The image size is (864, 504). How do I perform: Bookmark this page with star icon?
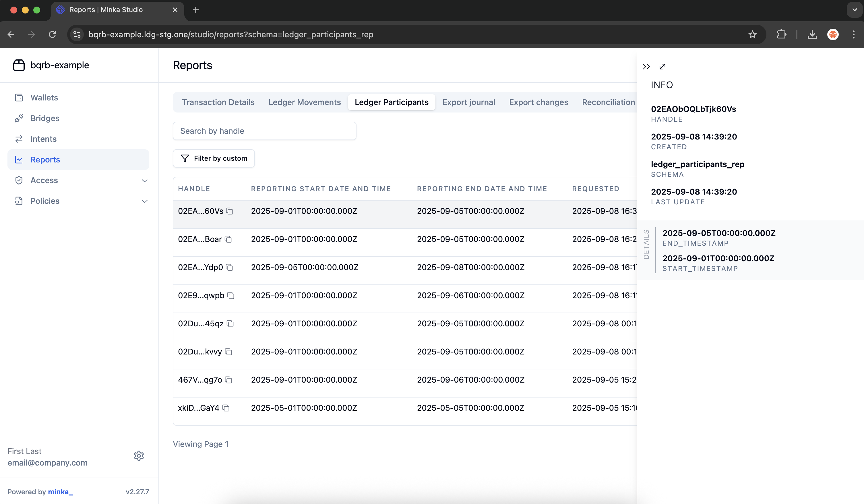pos(753,34)
